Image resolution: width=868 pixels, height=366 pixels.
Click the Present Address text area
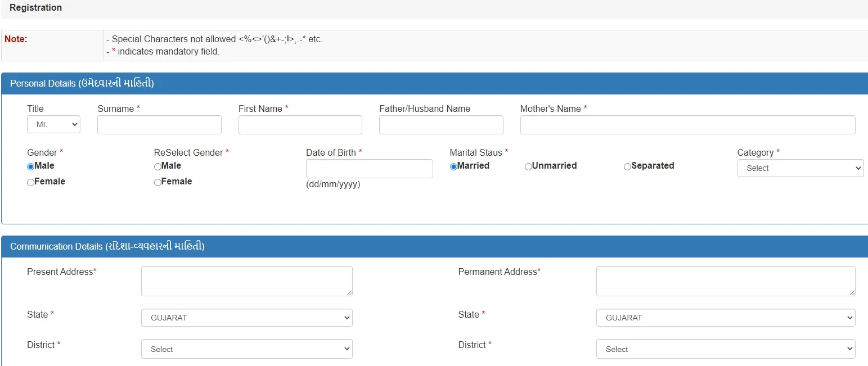pos(246,281)
